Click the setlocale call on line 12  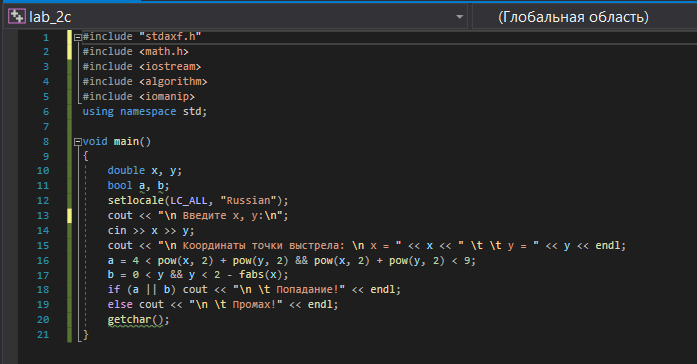coord(198,200)
